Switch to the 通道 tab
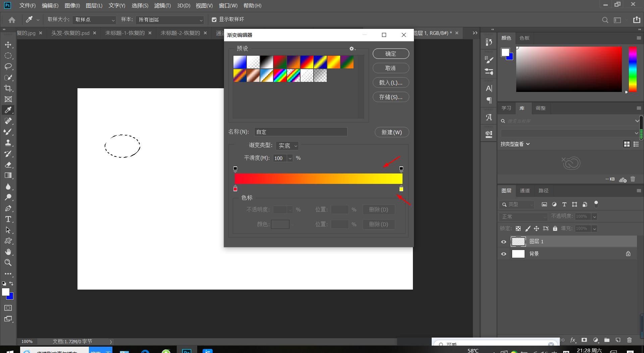 525,191
